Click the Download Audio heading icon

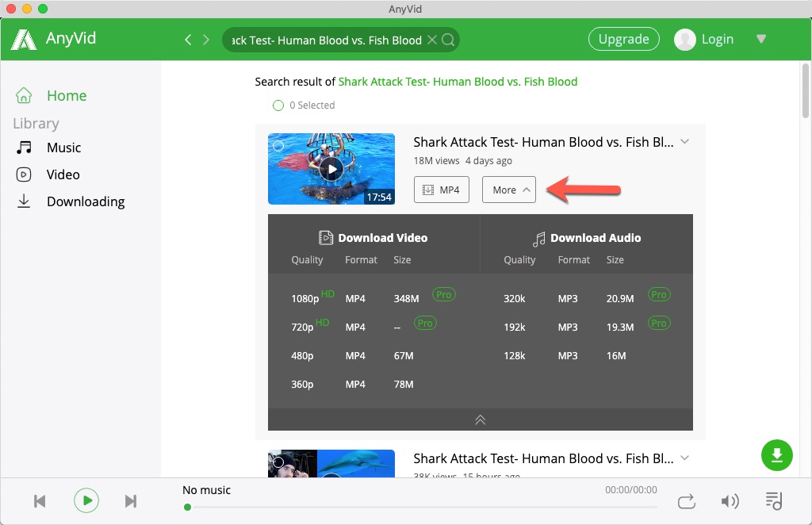538,239
